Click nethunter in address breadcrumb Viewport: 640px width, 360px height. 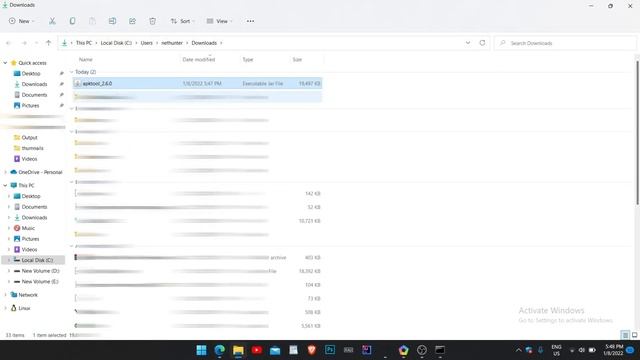[x=172, y=43]
